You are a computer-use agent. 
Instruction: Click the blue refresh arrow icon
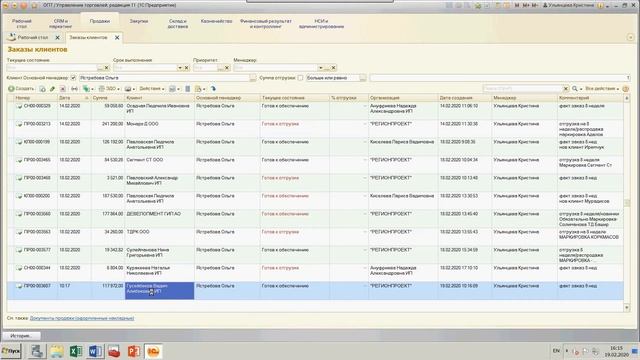click(213, 89)
